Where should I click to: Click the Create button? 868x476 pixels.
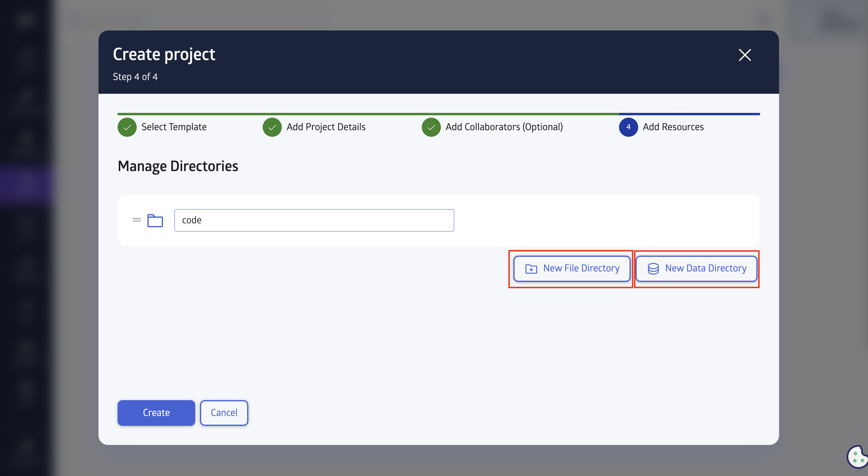pyautogui.click(x=156, y=412)
